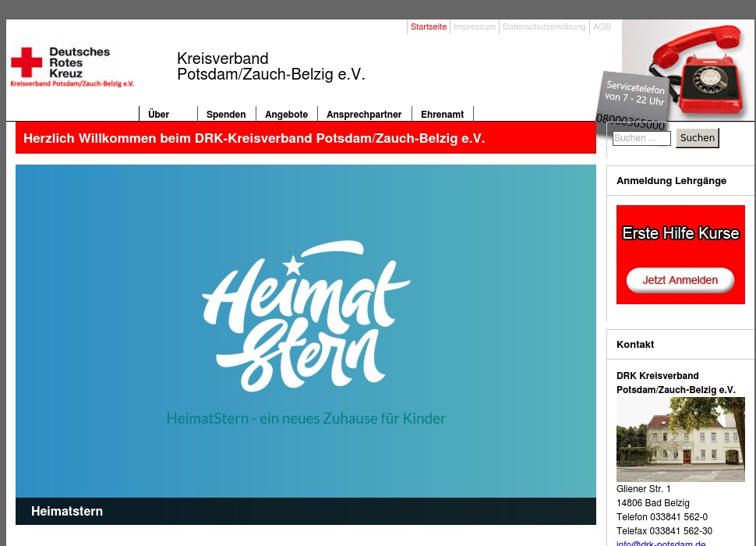This screenshot has width=756, height=546.
Task: Open the Über menu
Action: [159, 115]
